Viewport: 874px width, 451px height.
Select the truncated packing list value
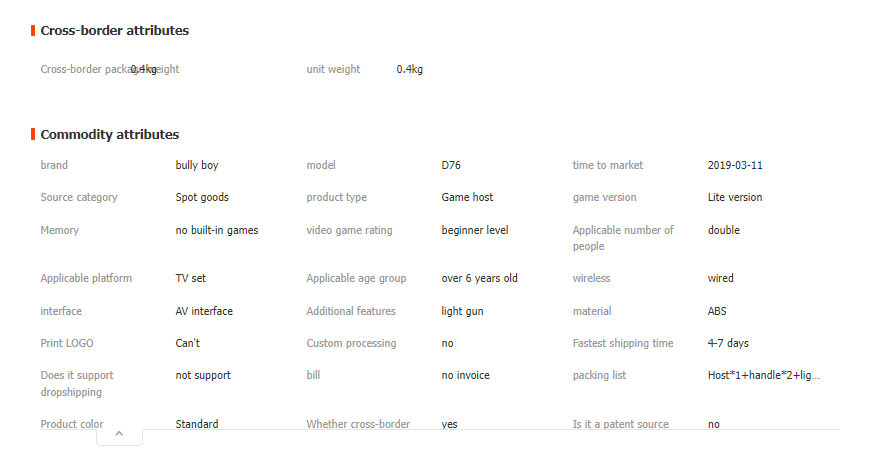tap(764, 375)
